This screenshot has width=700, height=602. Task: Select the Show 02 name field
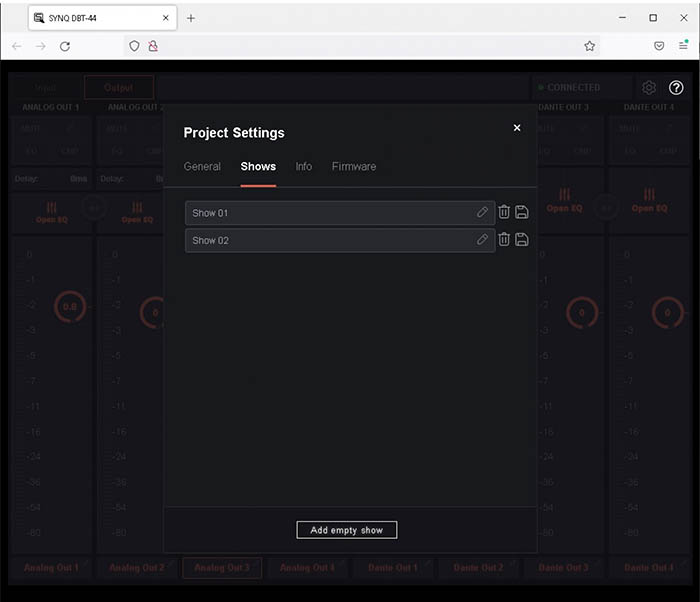pos(330,240)
